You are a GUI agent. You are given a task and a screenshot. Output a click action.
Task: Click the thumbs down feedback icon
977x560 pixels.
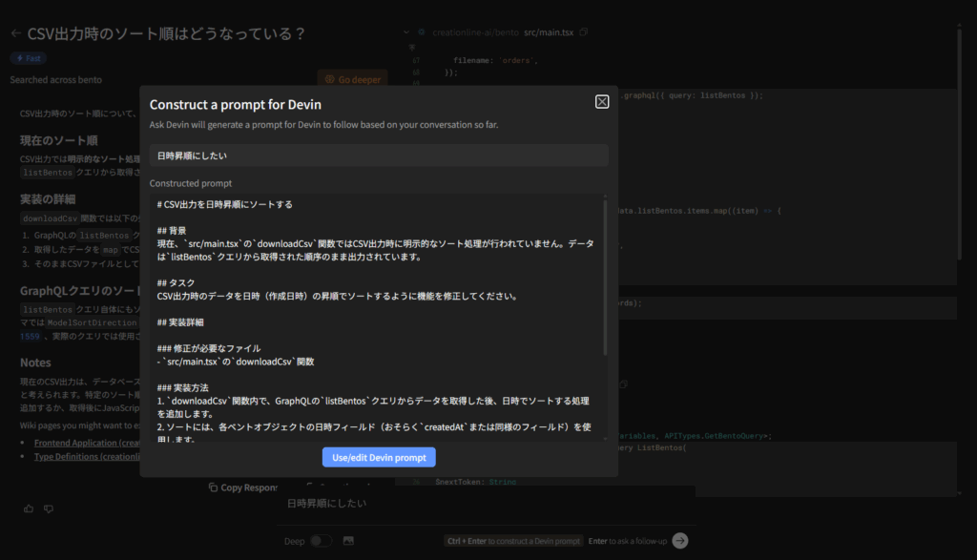(x=49, y=509)
